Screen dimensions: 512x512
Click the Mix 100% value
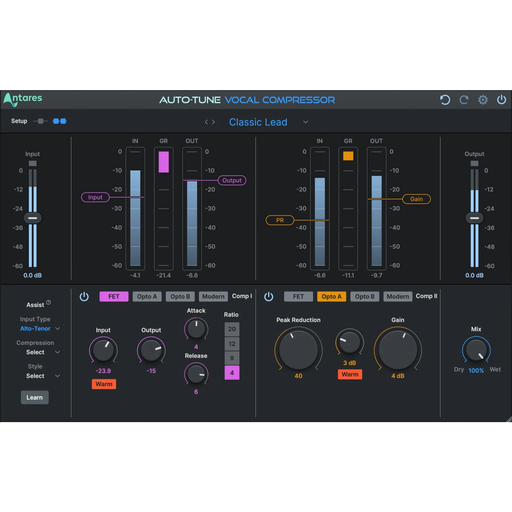476,370
